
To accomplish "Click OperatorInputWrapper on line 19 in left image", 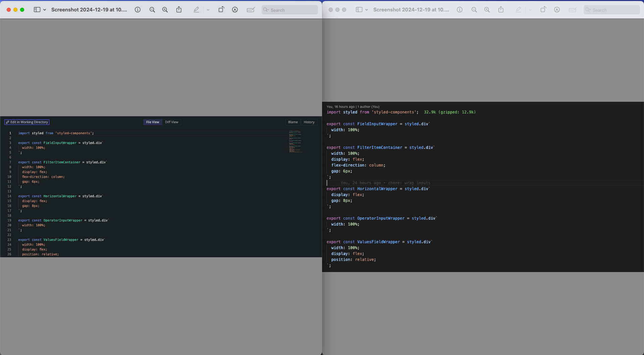I will coord(63,221).
